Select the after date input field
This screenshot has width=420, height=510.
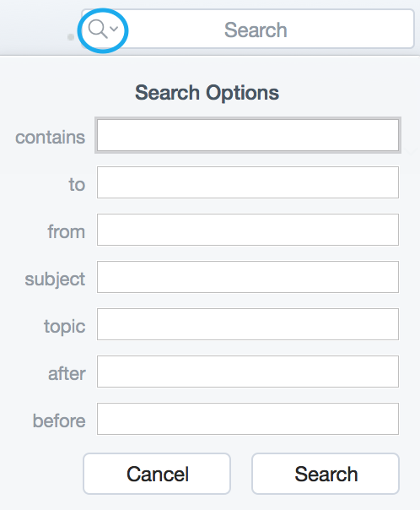coord(247,372)
